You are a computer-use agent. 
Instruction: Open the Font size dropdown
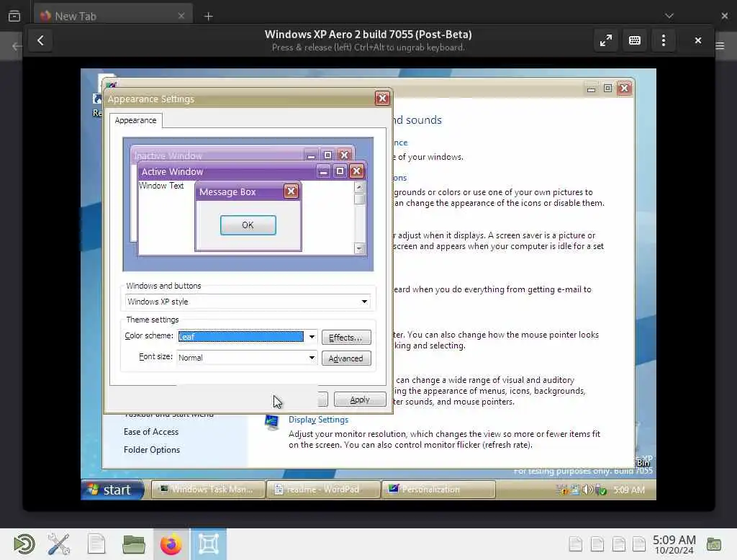[x=248, y=358]
